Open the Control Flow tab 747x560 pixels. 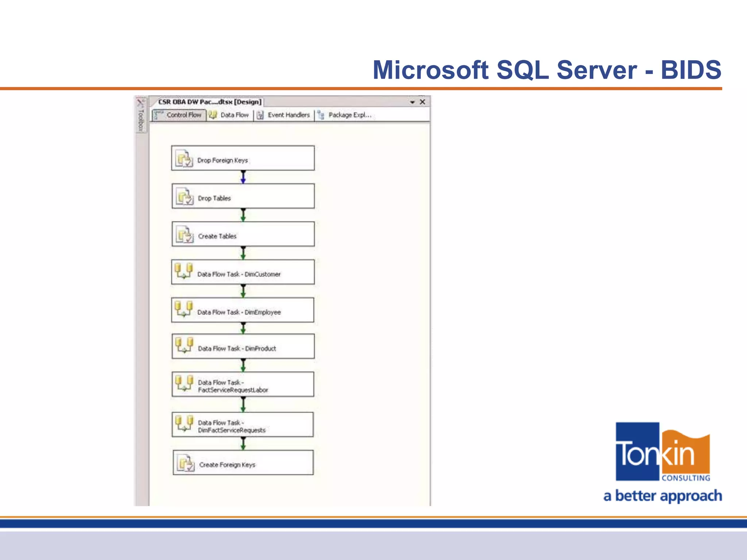pyautogui.click(x=179, y=115)
